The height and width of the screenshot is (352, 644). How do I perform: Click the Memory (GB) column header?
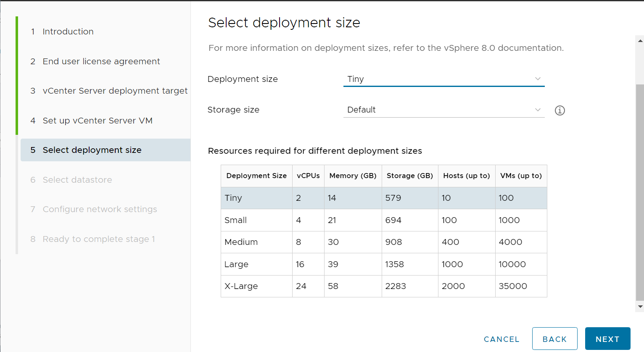point(353,176)
